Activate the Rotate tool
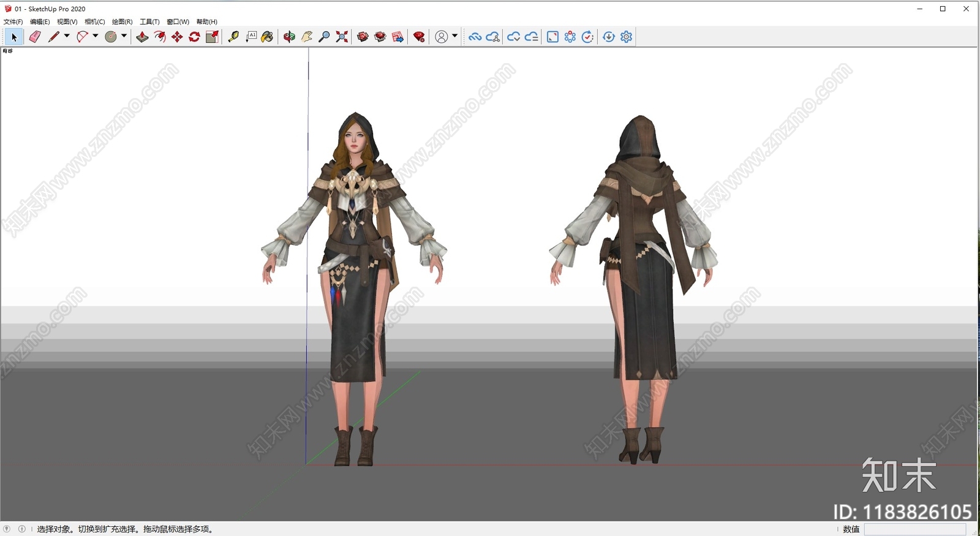Viewport: 980px width, 536px height. [x=194, y=37]
